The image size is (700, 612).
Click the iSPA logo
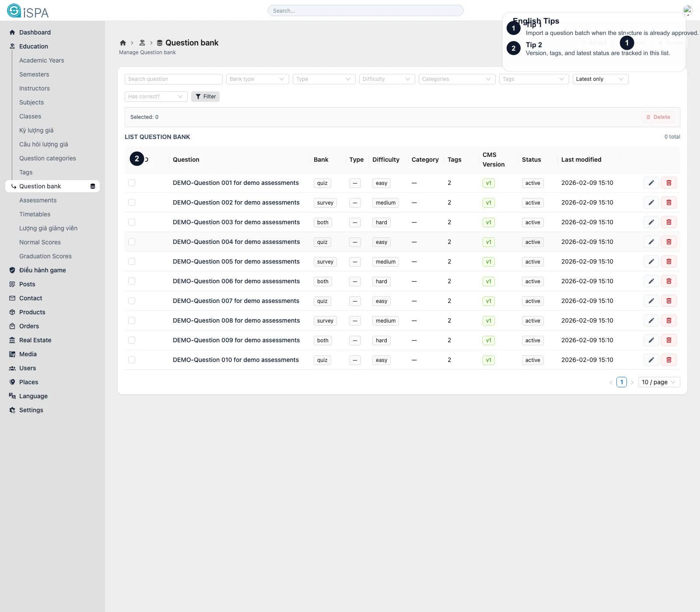coord(28,11)
